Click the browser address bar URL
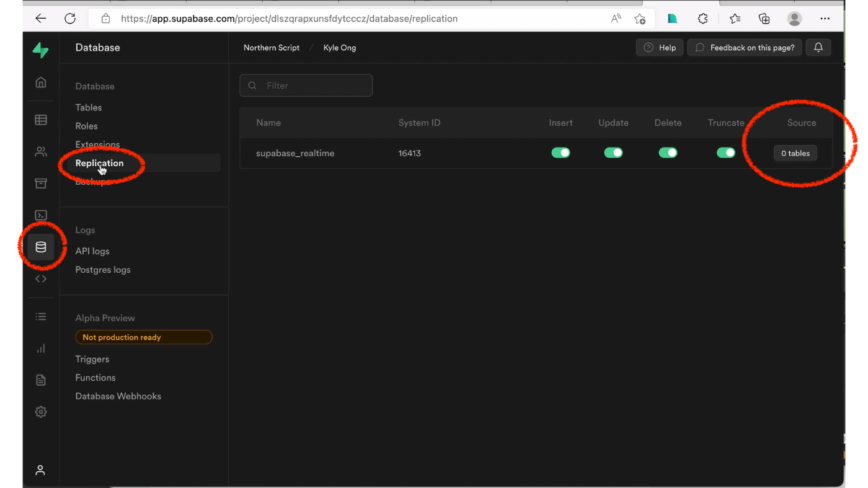The image size is (868, 488). pyautogui.click(x=290, y=19)
